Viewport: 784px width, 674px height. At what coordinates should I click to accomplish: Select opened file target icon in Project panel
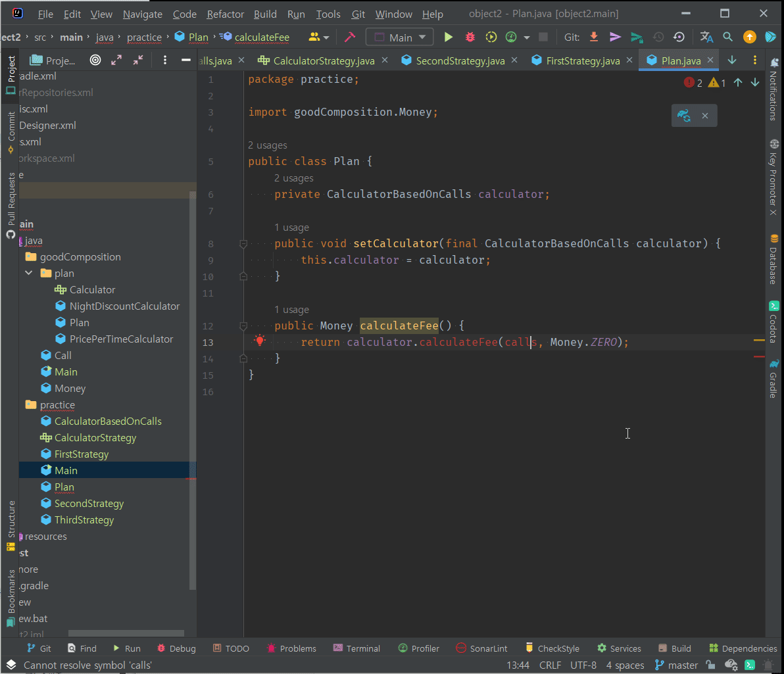click(x=95, y=60)
